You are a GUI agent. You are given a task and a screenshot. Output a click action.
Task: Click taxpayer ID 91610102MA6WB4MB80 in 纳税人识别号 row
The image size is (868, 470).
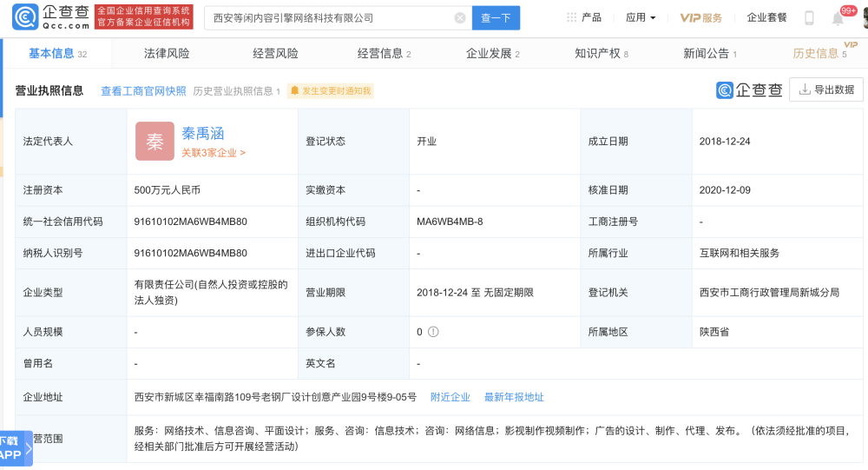click(190, 254)
